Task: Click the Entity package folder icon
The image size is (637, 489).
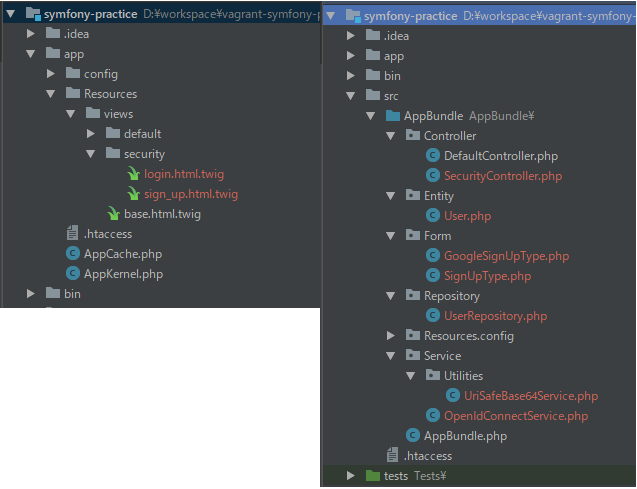Action: pos(413,195)
